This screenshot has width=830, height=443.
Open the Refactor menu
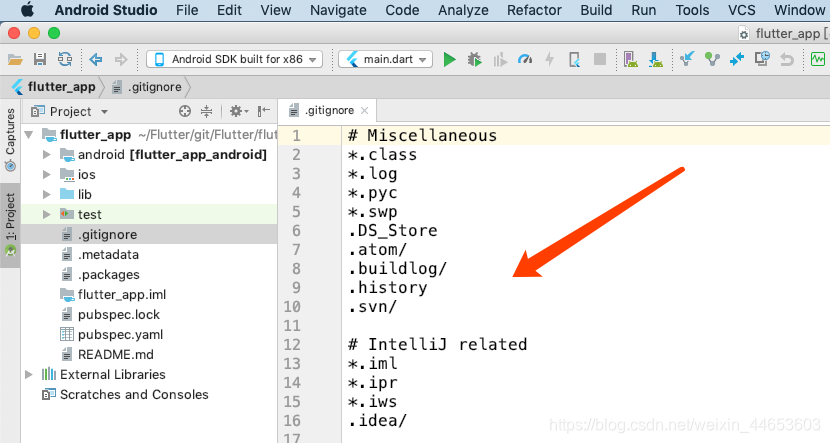pyautogui.click(x=534, y=10)
